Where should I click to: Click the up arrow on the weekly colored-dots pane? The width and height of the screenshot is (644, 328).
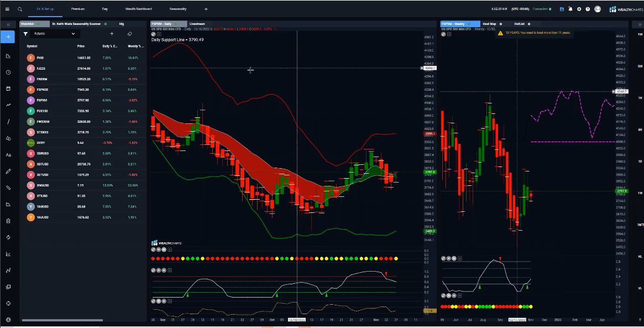click(454, 295)
